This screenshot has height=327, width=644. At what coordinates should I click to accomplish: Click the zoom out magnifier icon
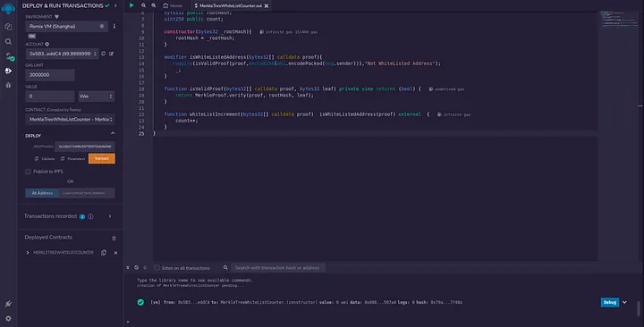point(143,5)
